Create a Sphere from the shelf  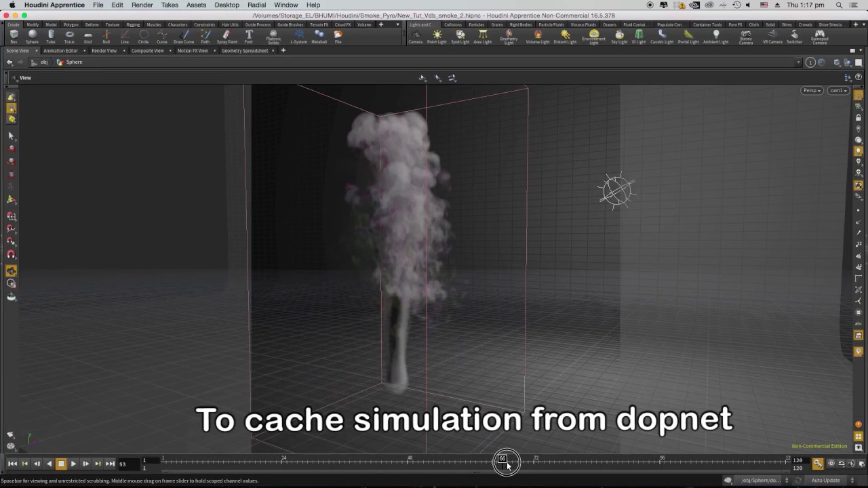point(32,37)
